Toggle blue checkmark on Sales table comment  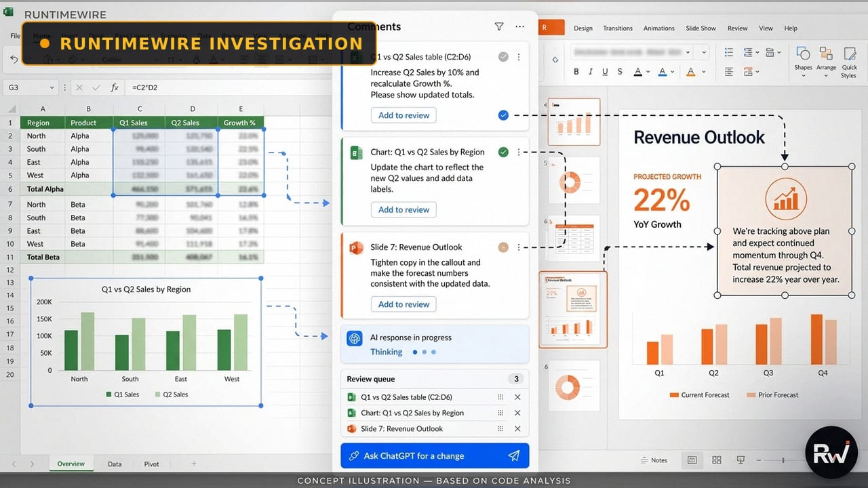point(503,115)
